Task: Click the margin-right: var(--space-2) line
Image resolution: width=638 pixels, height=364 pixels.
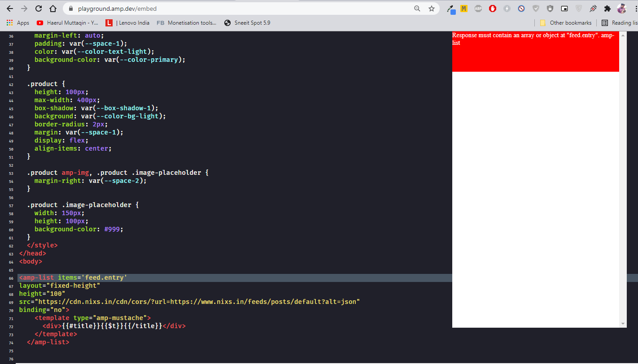Action: tap(91, 181)
